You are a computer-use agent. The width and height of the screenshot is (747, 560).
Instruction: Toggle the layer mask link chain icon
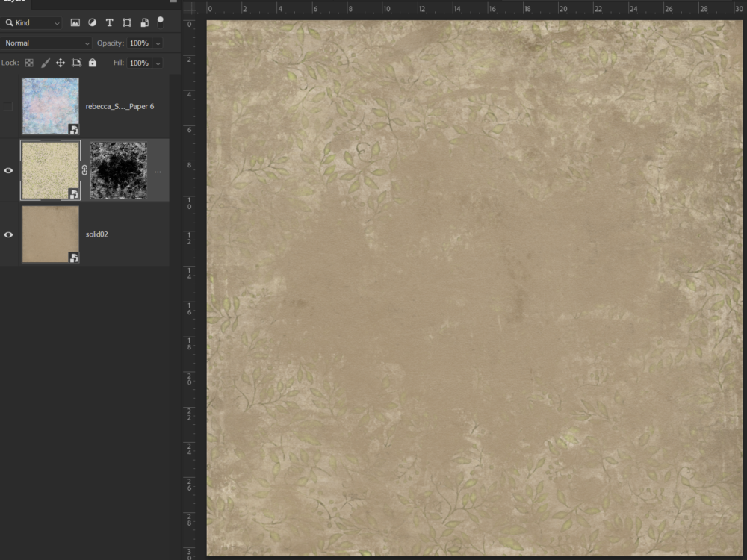tap(85, 170)
